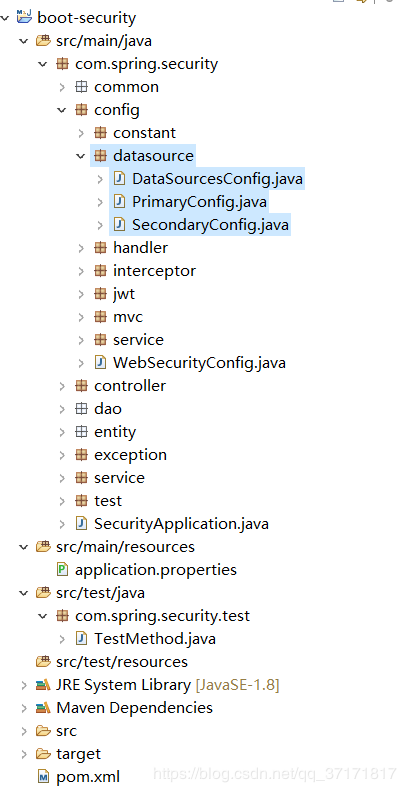
Task: Click the src/main/resources source folder icon
Action: 43,547
